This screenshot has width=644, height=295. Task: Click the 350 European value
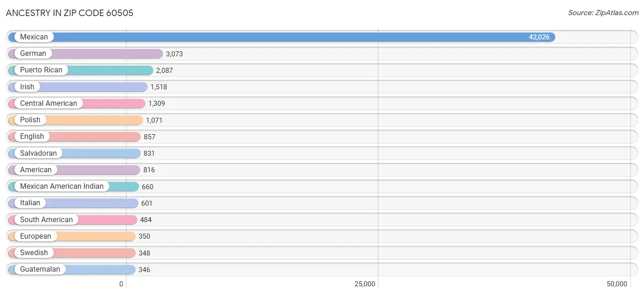click(144, 236)
